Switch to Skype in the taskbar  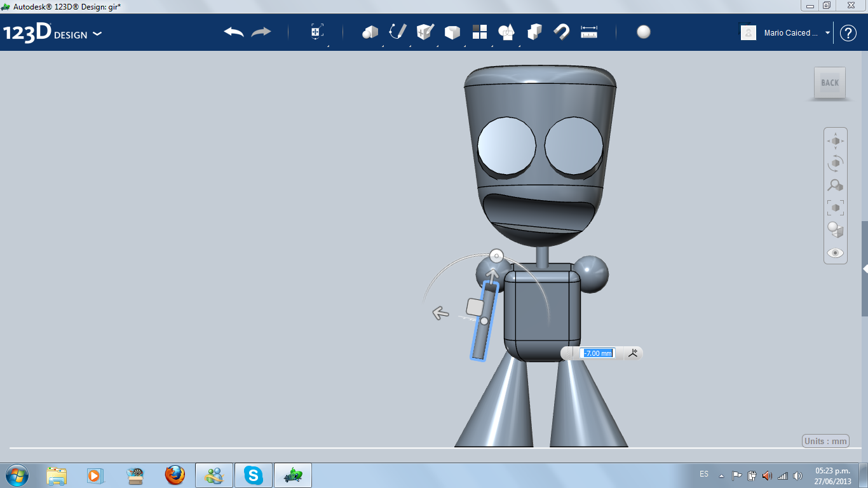pos(254,475)
